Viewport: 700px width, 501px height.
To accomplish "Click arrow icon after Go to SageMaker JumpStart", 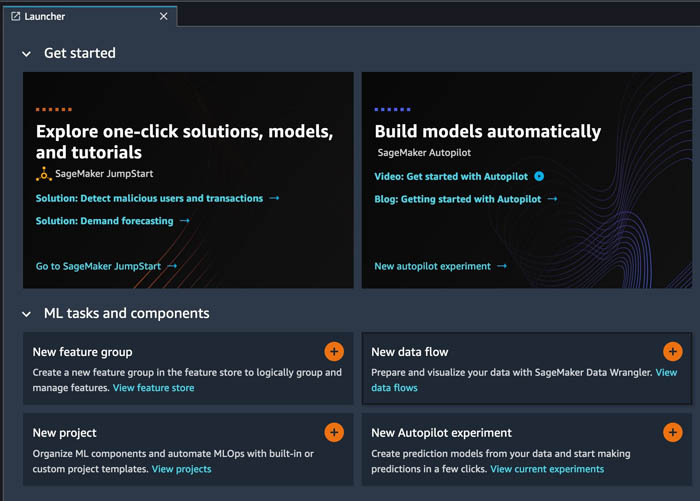I will pos(172,266).
